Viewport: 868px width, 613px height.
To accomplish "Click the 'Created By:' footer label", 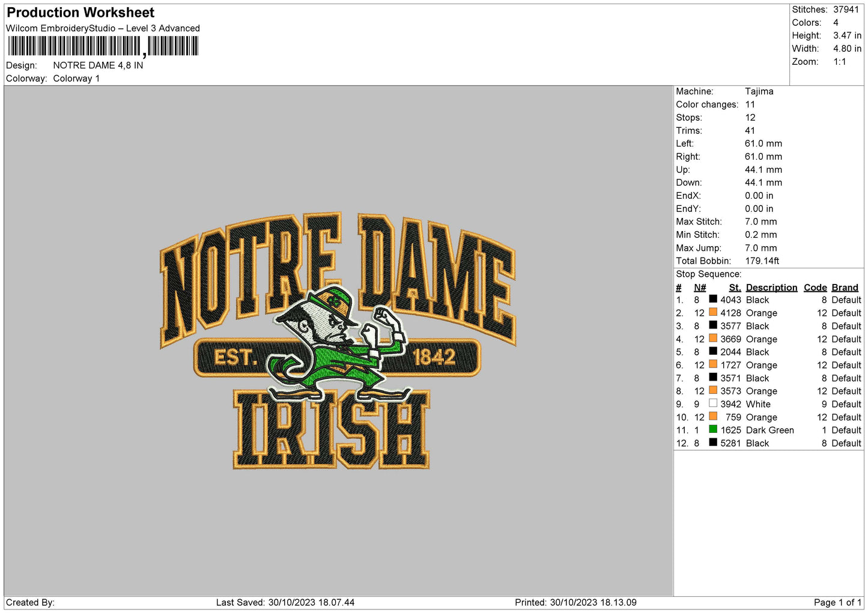I will click(30, 602).
